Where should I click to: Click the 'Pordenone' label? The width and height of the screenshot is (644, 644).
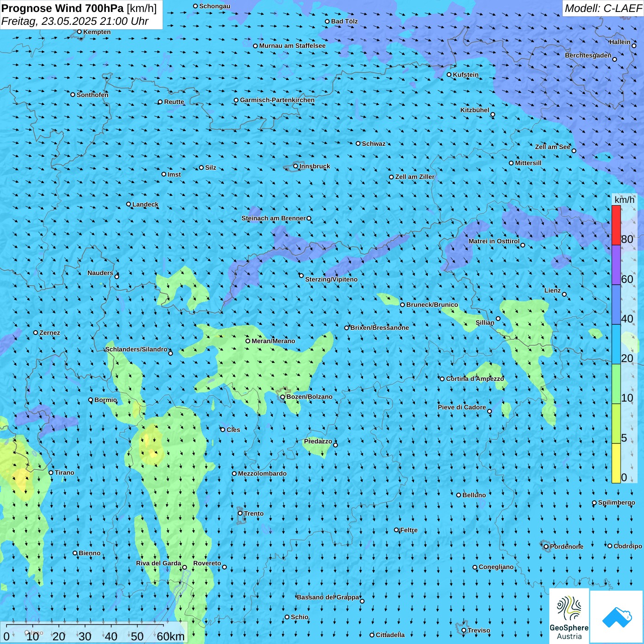click(x=567, y=546)
